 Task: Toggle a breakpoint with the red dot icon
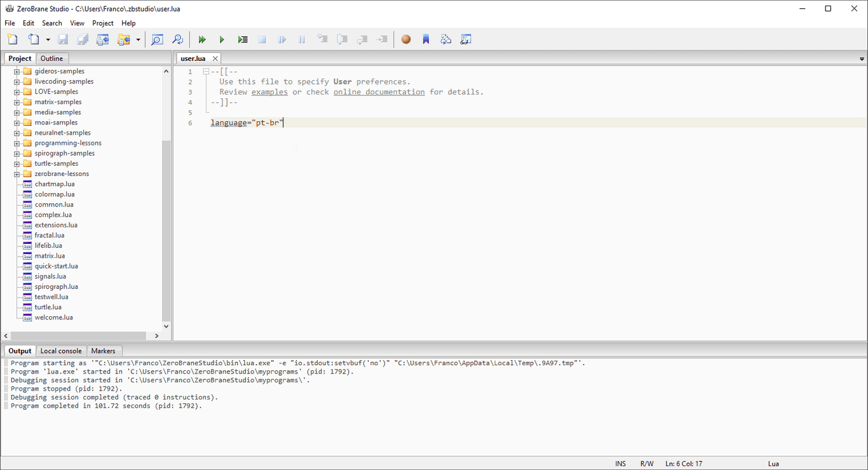click(406, 39)
